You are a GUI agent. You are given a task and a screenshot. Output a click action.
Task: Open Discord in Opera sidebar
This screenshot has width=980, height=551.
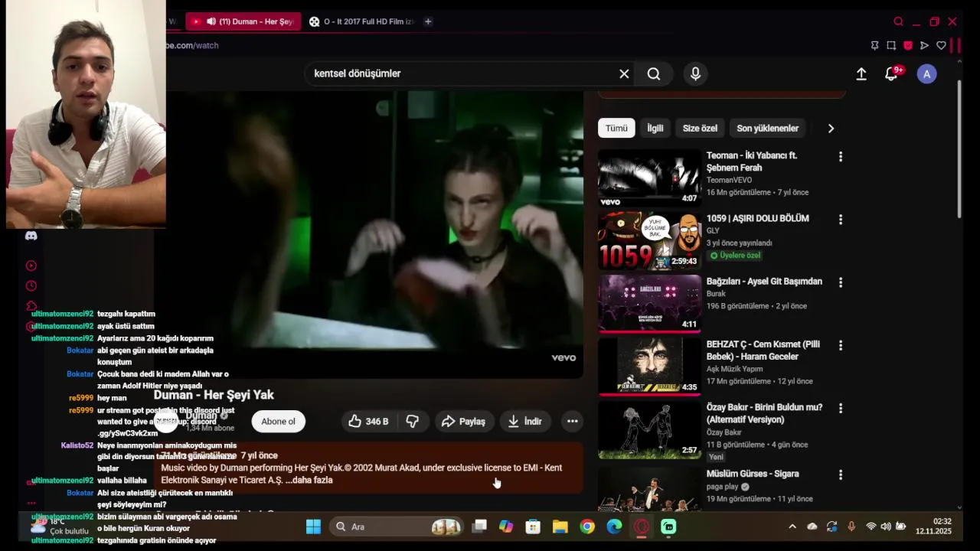[31, 236]
